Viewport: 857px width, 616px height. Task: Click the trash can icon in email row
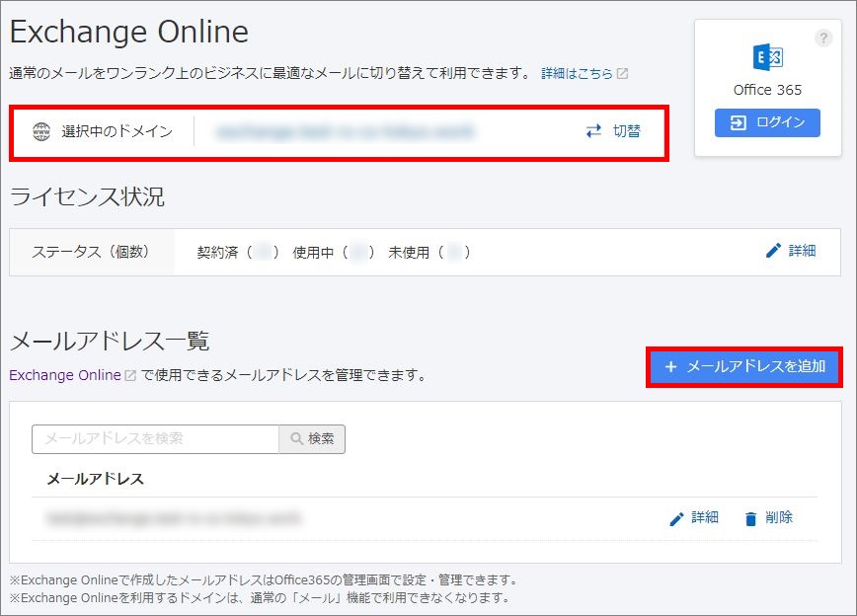coord(751,518)
